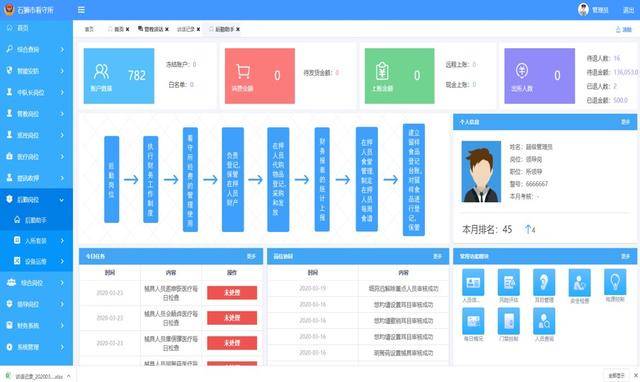Open the 安全检查 shortcut icon

point(580,283)
